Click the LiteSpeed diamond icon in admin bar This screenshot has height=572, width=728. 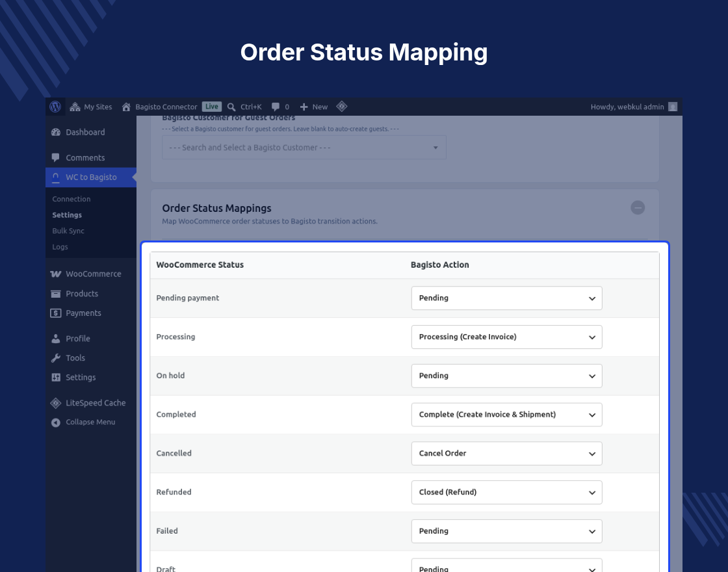(342, 107)
